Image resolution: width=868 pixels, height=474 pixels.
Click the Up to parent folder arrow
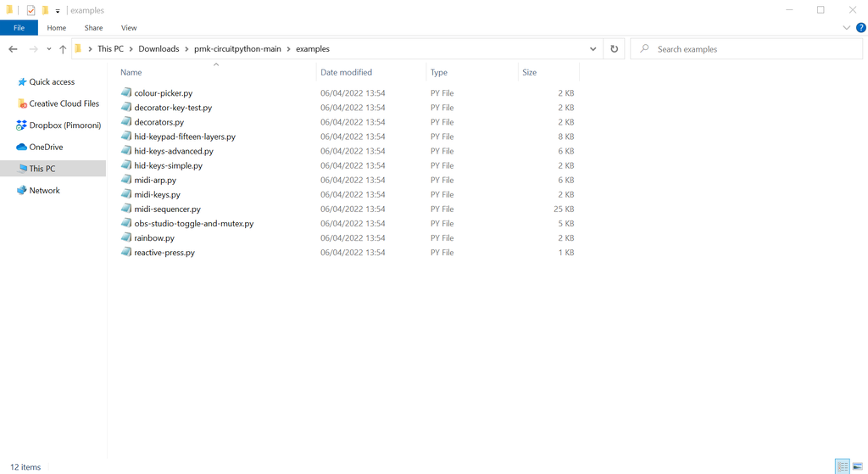[63, 49]
